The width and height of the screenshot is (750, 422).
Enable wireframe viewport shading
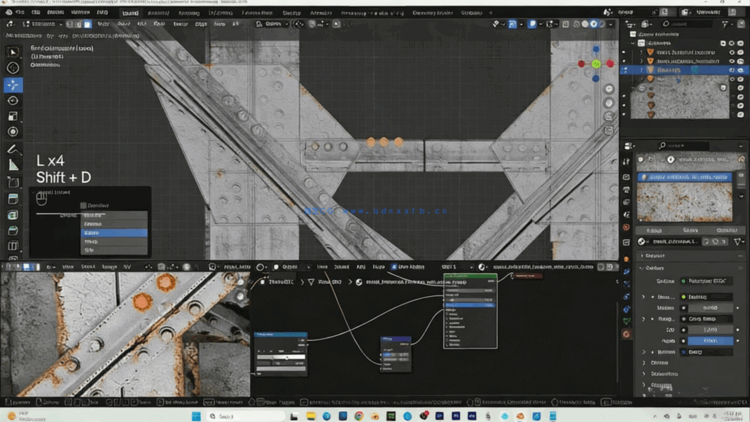pyautogui.click(x=577, y=24)
